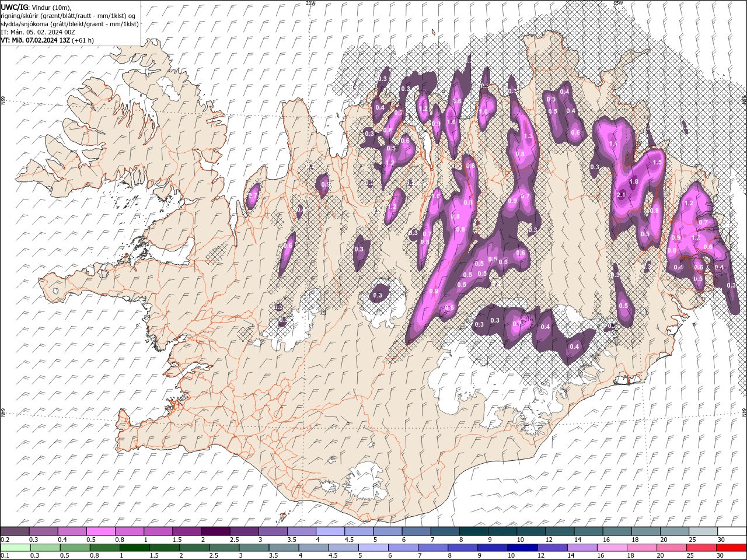The height and width of the screenshot is (560, 747).
Task: Pick the 9 blue swatch in the lower legend row
Action: pos(493,548)
